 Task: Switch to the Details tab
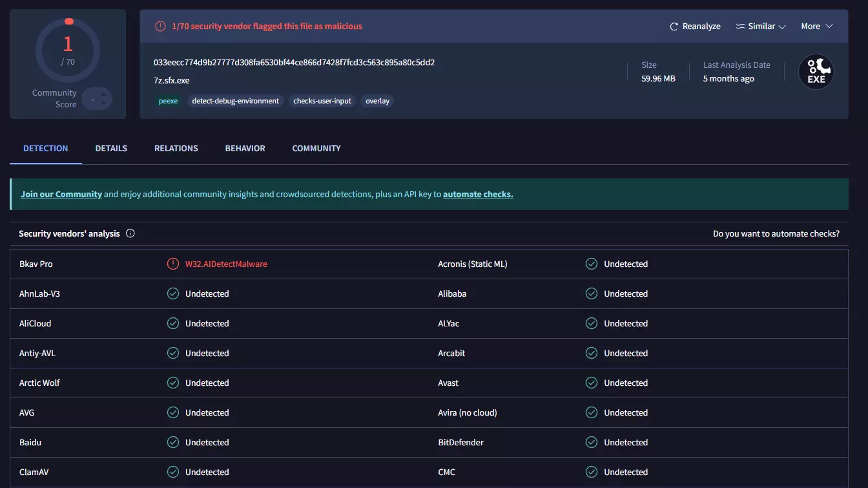(111, 148)
